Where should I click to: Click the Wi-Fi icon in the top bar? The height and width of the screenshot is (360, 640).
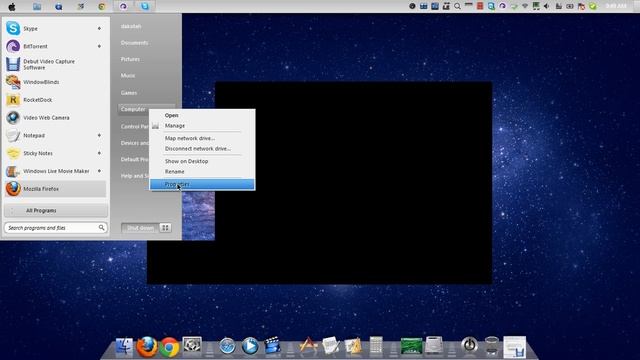[525, 6]
